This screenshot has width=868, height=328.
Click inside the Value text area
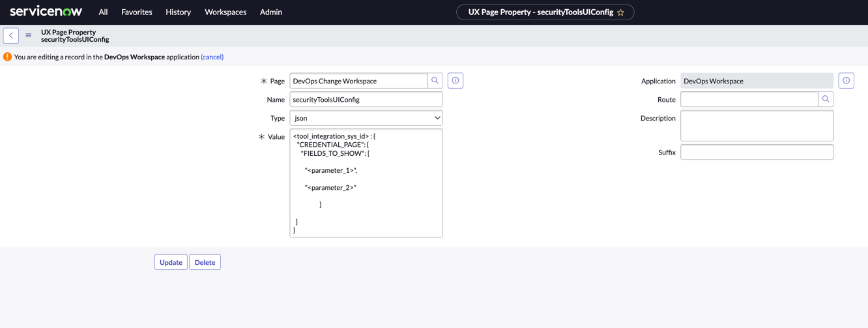(x=366, y=183)
